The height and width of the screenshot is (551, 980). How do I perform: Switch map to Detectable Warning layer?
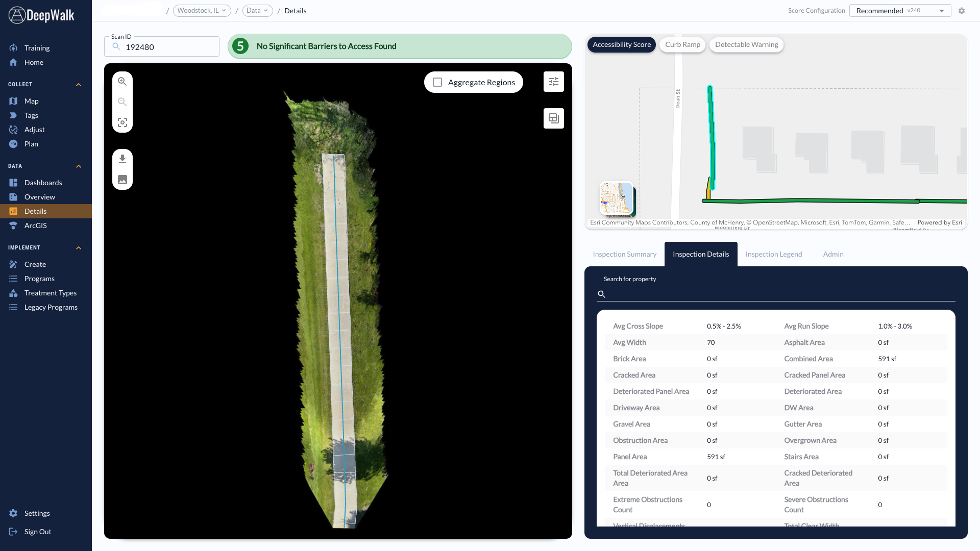[746, 45]
